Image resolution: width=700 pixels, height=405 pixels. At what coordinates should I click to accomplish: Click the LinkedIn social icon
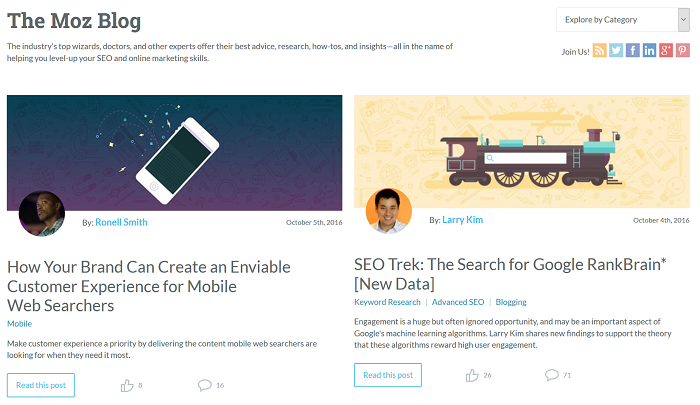(x=649, y=51)
